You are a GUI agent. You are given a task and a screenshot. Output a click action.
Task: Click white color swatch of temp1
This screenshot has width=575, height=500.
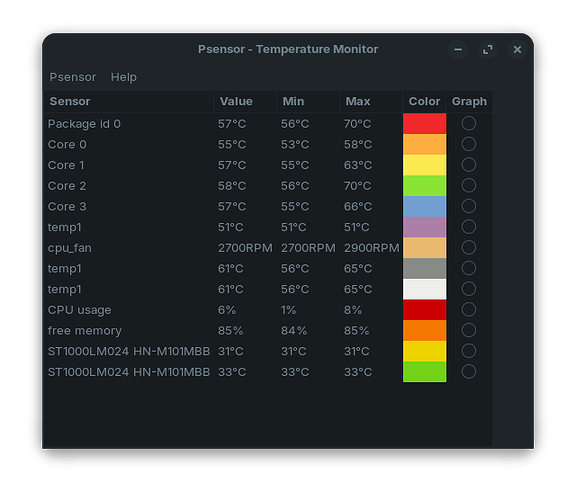[x=425, y=289]
